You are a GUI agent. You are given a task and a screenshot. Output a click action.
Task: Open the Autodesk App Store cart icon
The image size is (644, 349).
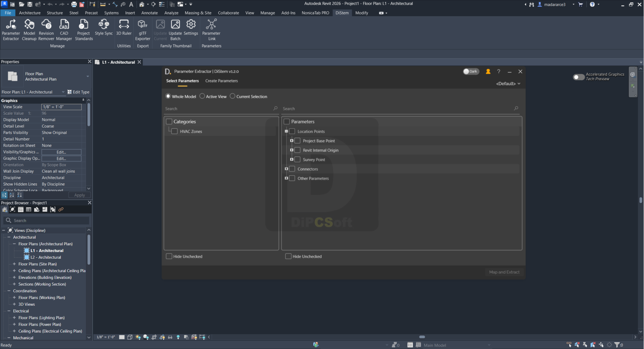click(x=581, y=4)
